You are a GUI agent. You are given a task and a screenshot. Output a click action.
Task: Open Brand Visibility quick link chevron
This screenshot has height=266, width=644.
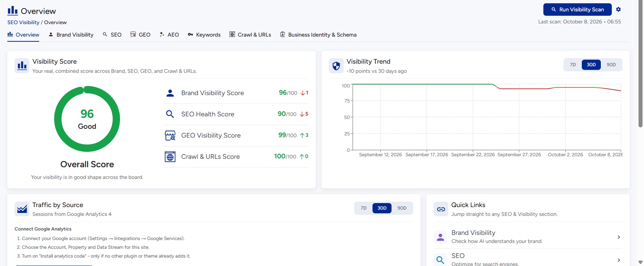click(619, 237)
